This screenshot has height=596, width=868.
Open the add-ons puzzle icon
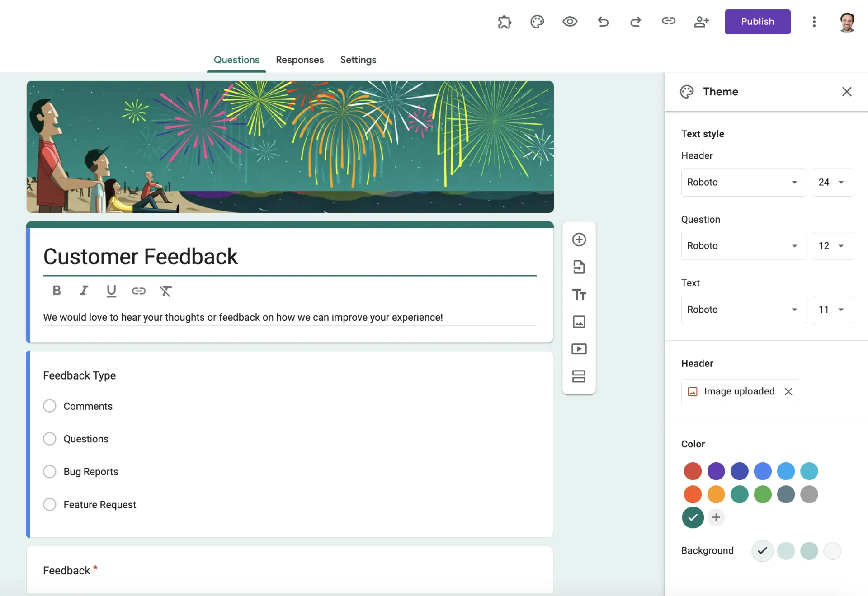pos(505,22)
